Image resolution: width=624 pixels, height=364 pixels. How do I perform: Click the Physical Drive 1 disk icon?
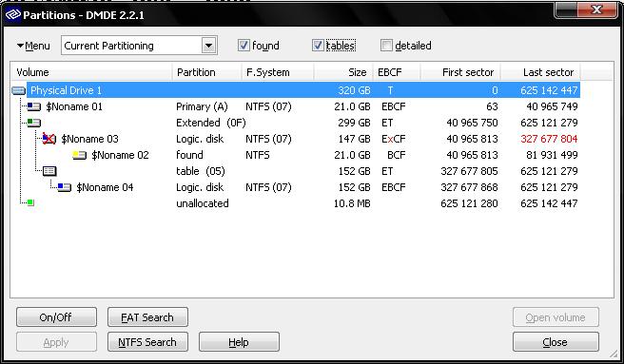(19, 90)
